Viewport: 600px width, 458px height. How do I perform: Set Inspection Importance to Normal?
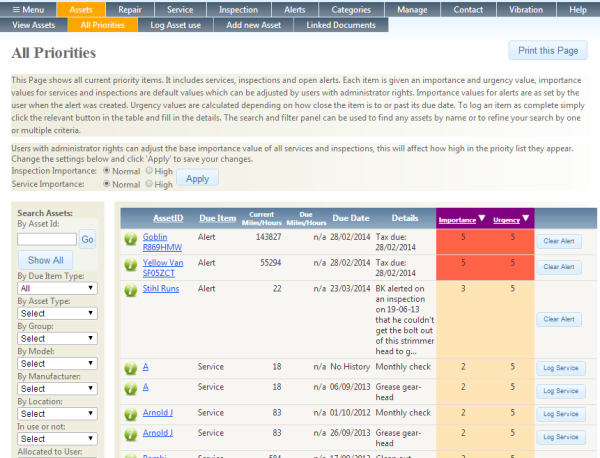(107, 171)
